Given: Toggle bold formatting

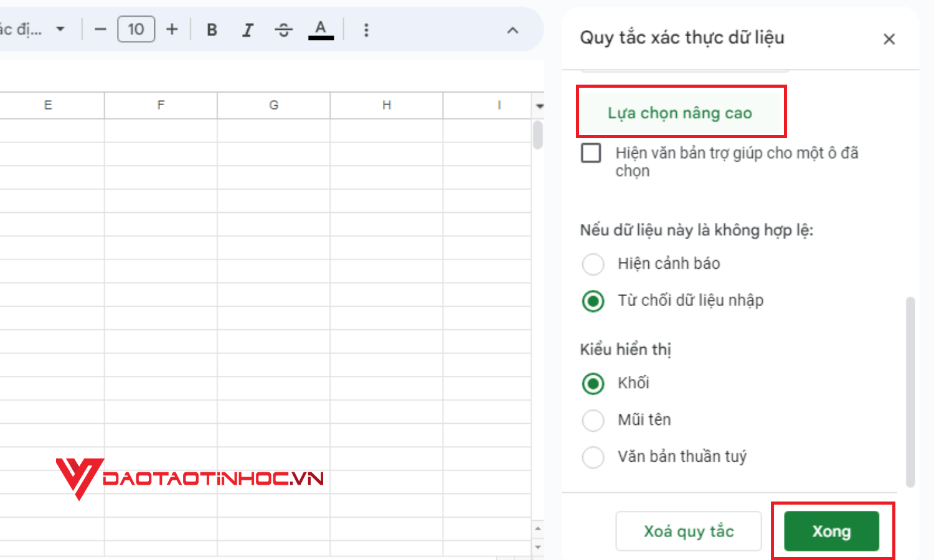Looking at the screenshot, I should click(212, 29).
